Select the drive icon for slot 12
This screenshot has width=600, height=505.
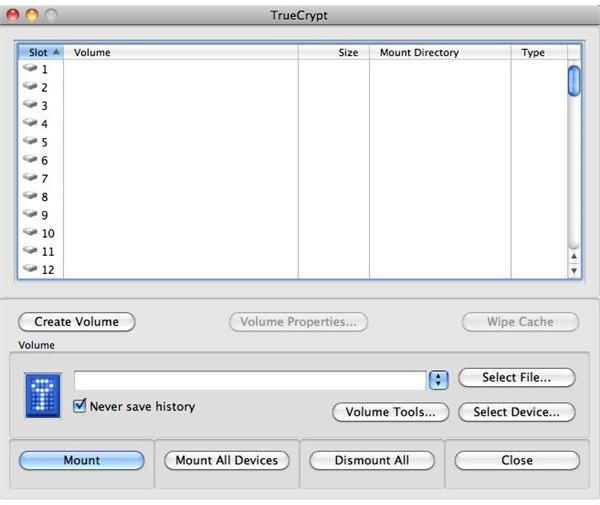(x=30, y=268)
